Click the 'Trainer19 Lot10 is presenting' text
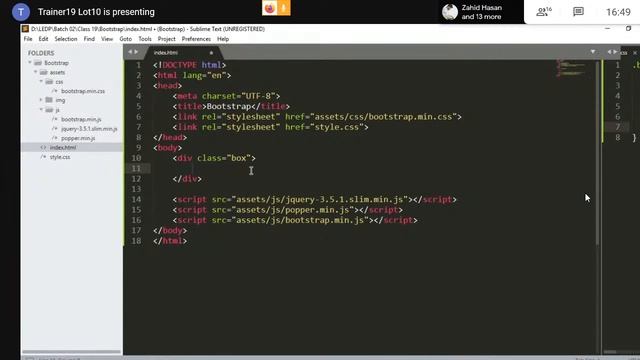Screen dimensions: 640x360 point(96,12)
